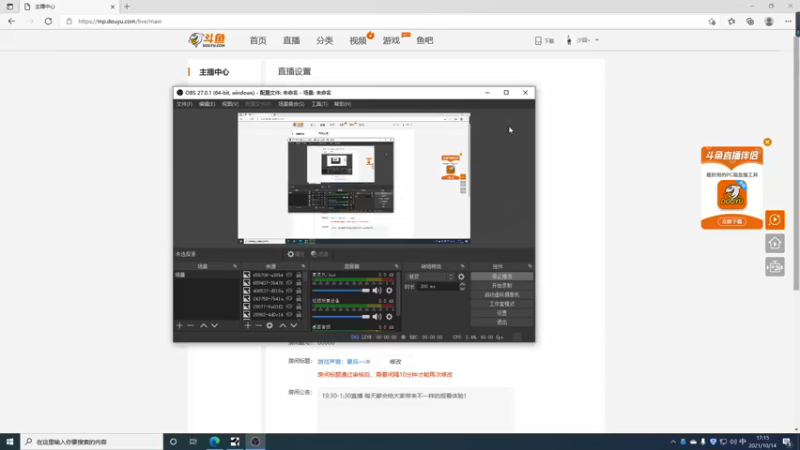Mute the 麦克风/Aux speaker icon
The height and width of the screenshot is (450, 800).
coord(377,290)
